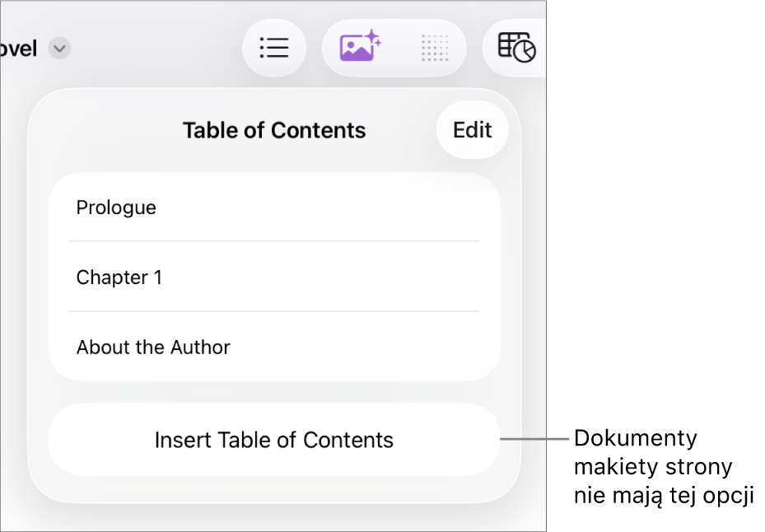Tap the About the Author row
765x532 pixels.
[x=153, y=348]
